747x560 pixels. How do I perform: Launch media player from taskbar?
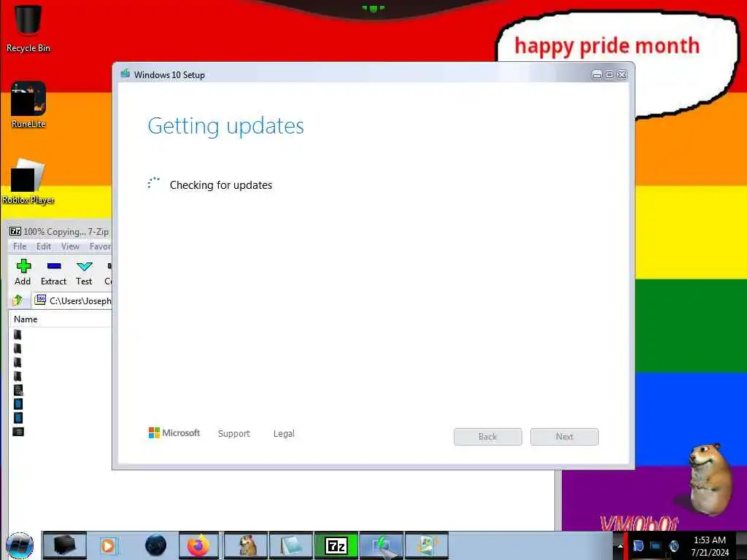108,545
